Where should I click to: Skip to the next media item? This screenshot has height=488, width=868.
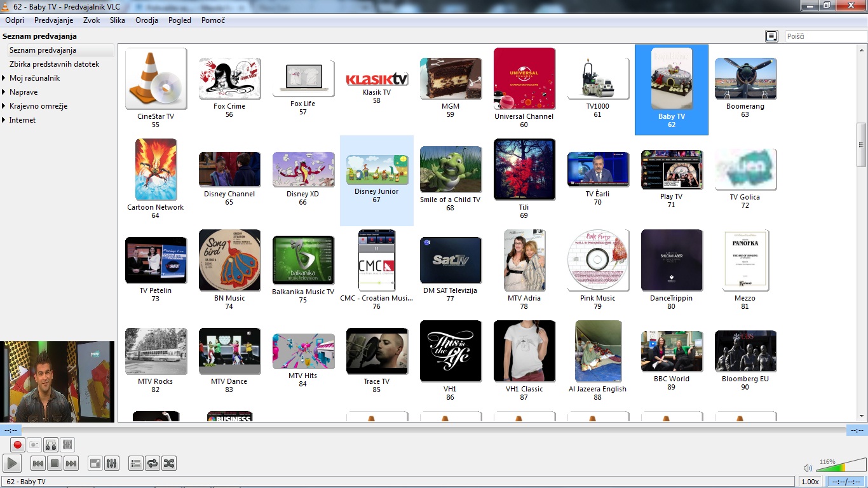71,463
